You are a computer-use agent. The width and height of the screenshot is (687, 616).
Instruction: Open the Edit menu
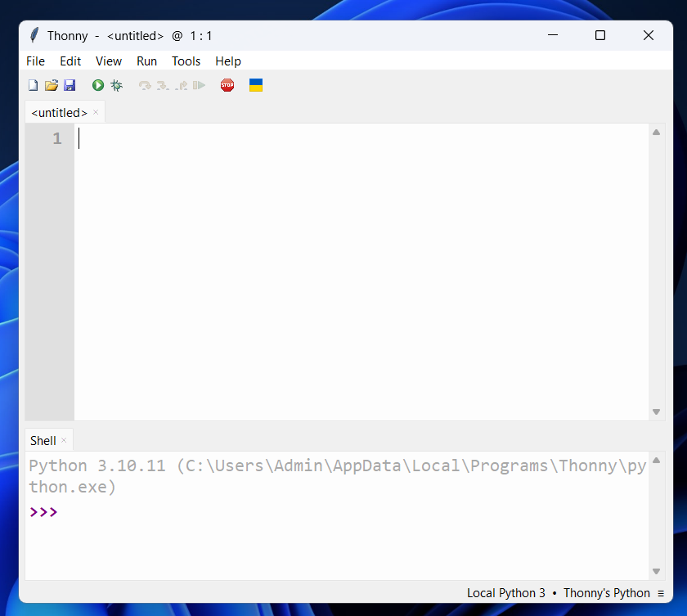(x=70, y=61)
